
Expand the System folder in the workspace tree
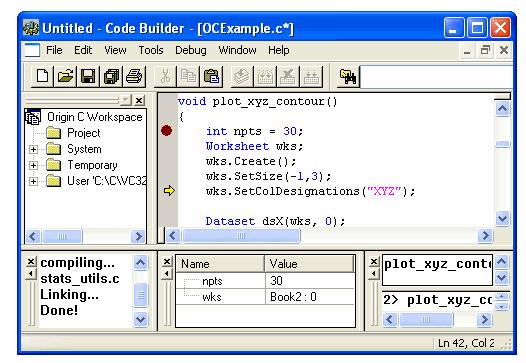(x=33, y=149)
